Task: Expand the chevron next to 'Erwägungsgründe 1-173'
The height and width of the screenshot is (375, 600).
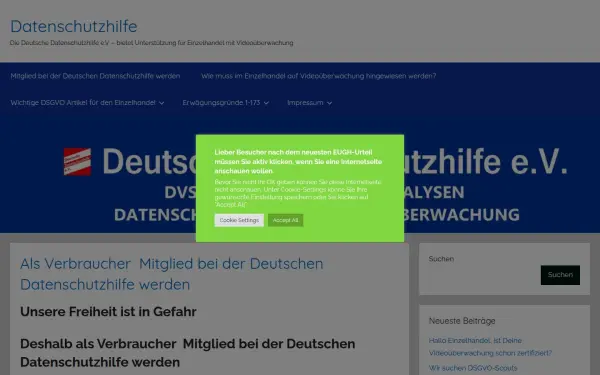Action: (266, 103)
